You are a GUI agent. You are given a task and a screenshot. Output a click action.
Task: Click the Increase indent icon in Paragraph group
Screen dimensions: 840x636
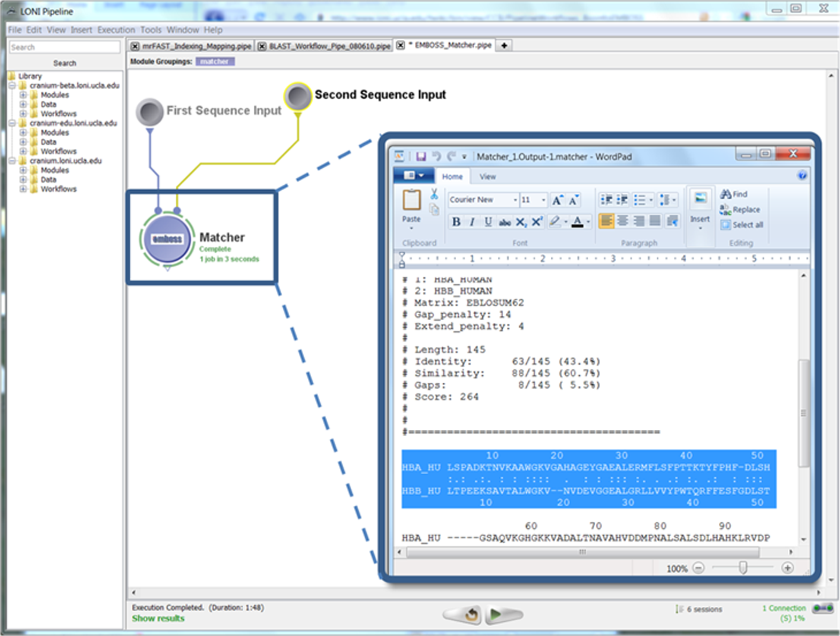point(622,200)
